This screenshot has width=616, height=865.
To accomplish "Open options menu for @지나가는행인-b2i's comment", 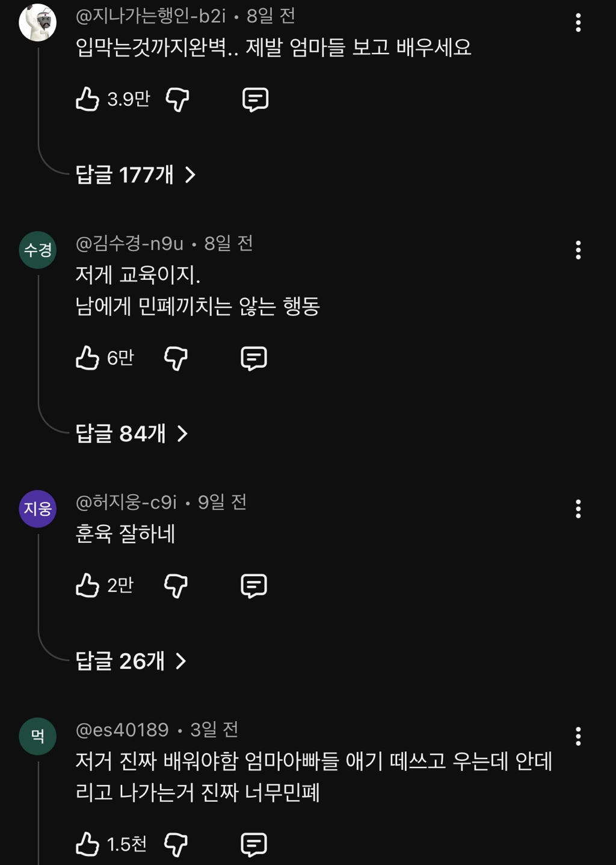I will (578, 23).
